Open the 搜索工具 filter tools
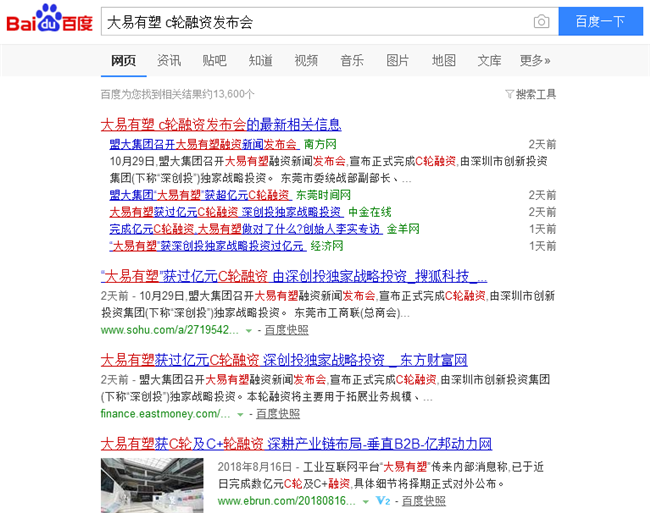Viewport: 650px width, 513px height. [531, 95]
